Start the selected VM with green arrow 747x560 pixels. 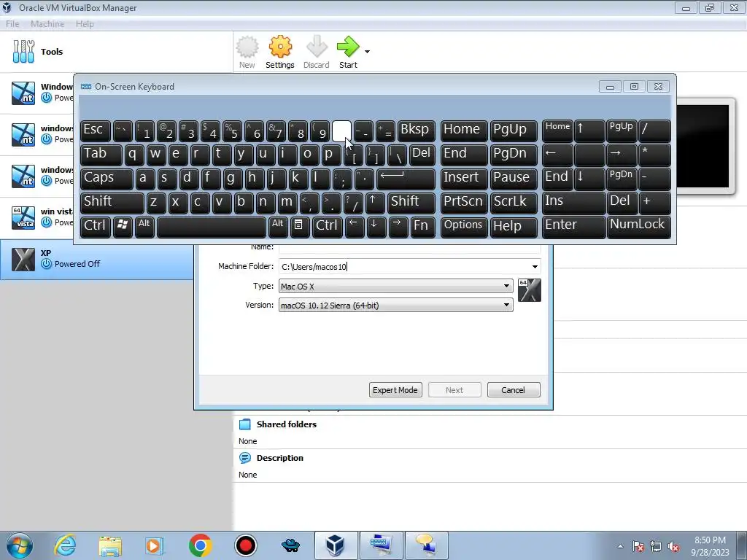click(348, 52)
